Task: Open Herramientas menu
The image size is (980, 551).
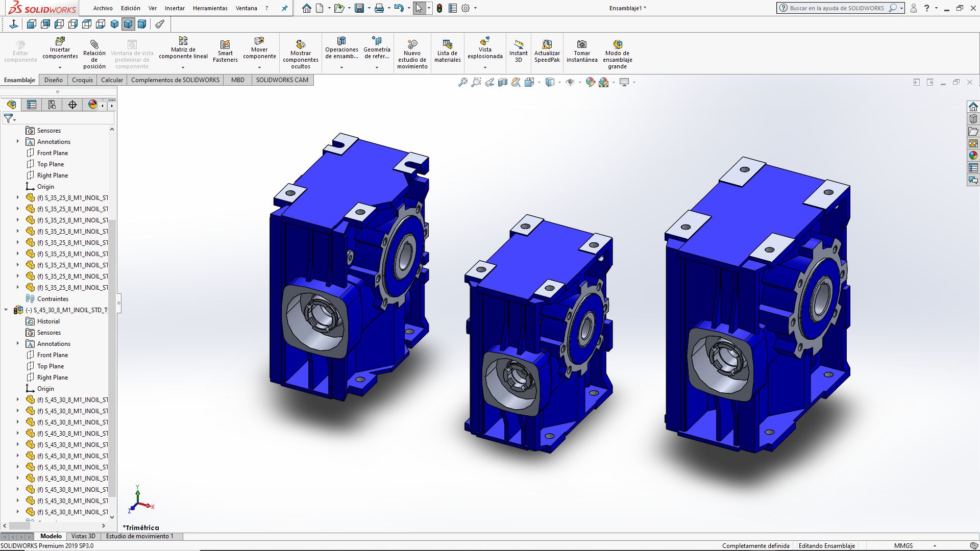Action: [x=210, y=8]
